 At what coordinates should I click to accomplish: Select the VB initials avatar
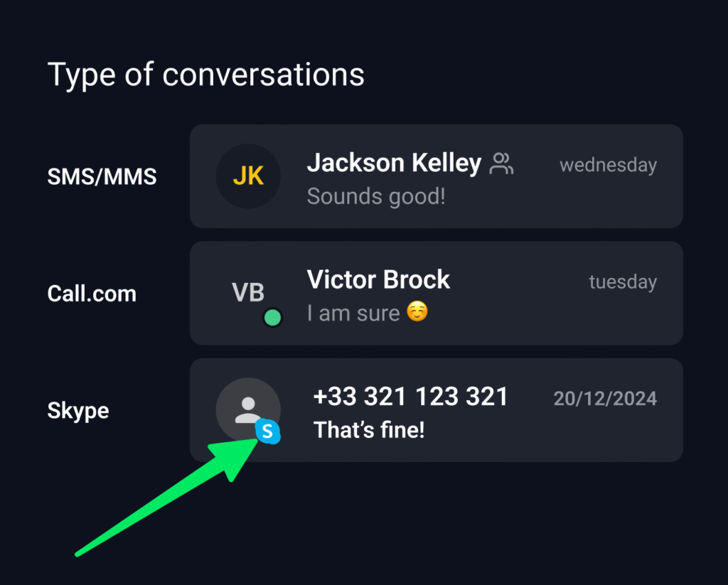point(247,291)
